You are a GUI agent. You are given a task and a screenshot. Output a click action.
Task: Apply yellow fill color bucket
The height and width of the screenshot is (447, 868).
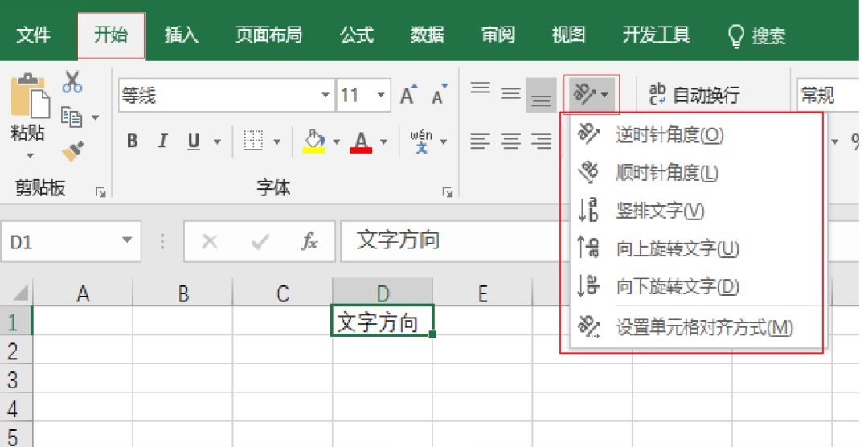point(314,141)
